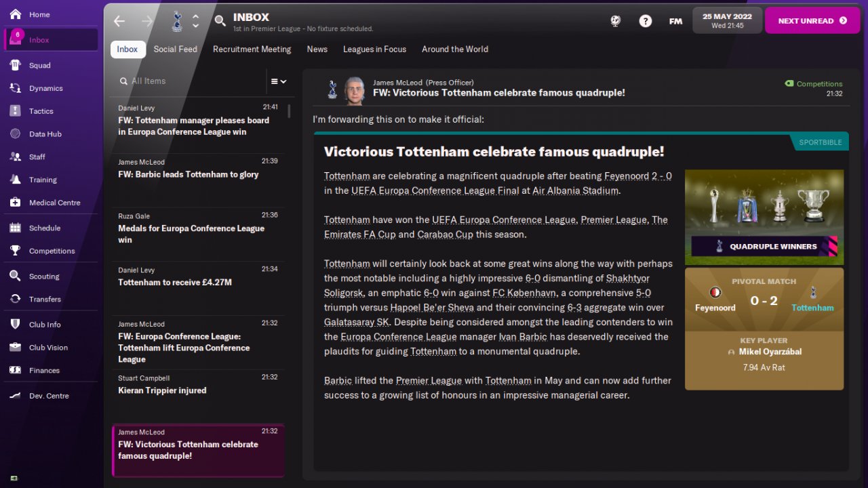This screenshot has height=488, width=868.
Task: Switch to the Leagues in Focus tab
Action: pyautogui.click(x=374, y=49)
